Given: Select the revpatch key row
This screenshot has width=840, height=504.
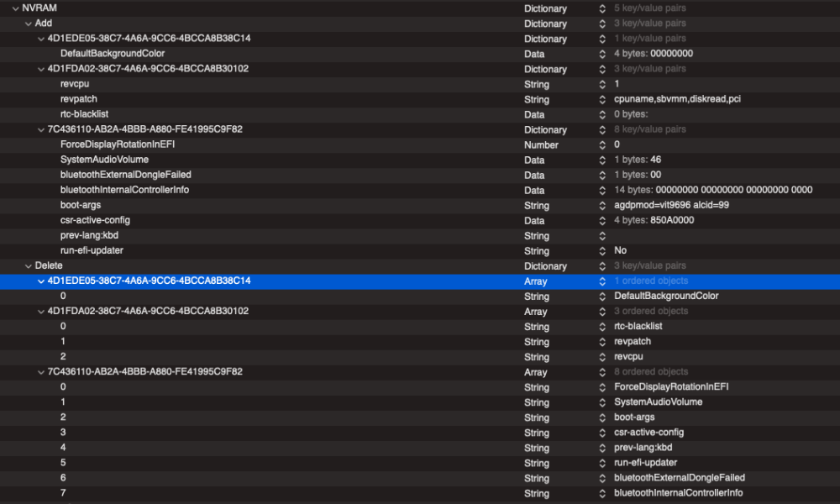Looking at the screenshot, I should [79, 99].
